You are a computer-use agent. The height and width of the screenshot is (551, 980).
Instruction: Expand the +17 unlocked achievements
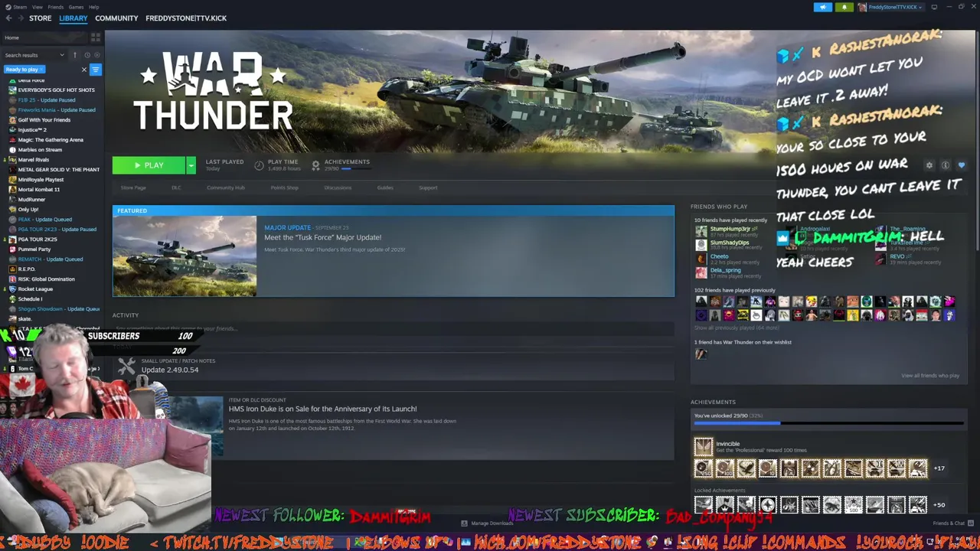939,468
